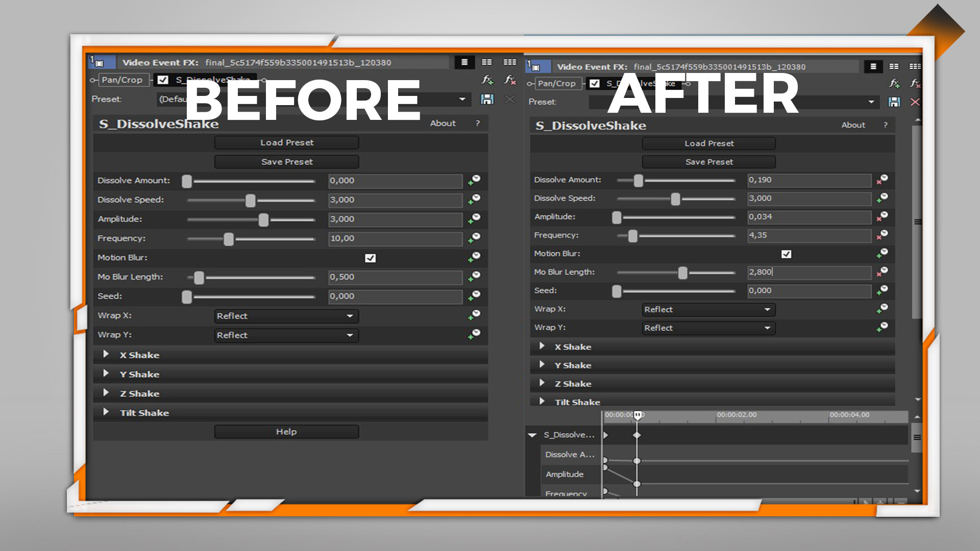The height and width of the screenshot is (551, 980).
Task: Open the Preset dropdown in BEFORE panel
Action: (462, 99)
